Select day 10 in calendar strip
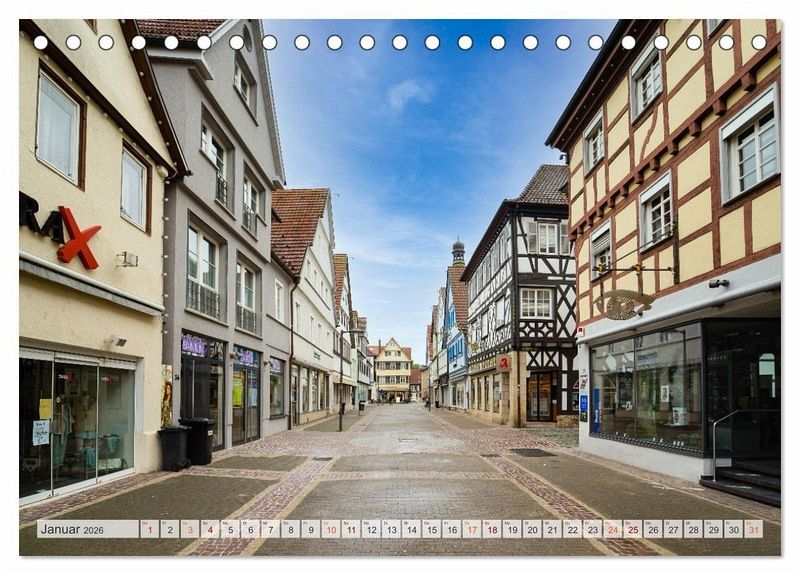This screenshot has height=575, width=800. click(x=331, y=529)
